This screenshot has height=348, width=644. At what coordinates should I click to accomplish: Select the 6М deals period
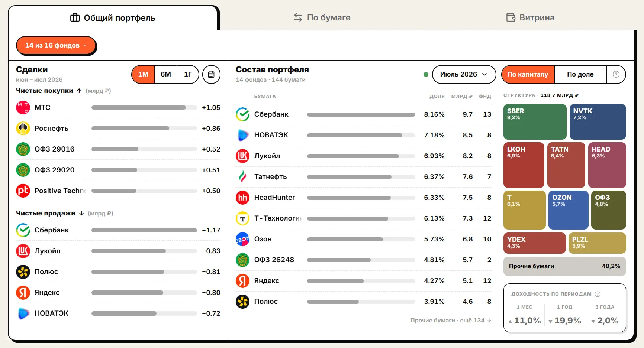pos(166,74)
